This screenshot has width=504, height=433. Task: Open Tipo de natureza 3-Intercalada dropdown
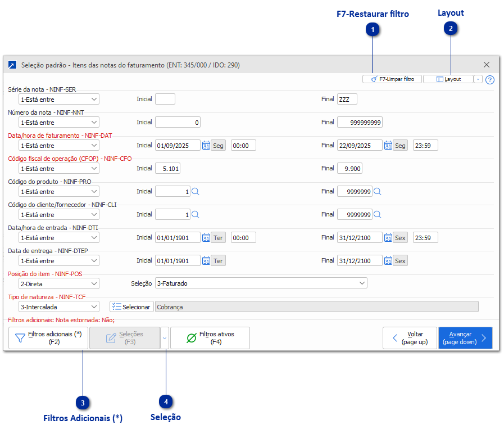(x=59, y=307)
